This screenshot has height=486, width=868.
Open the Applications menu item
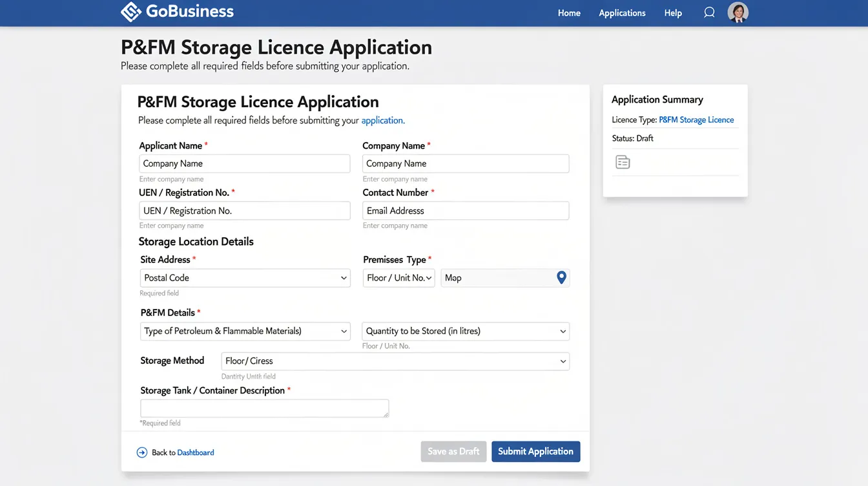[x=622, y=13]
